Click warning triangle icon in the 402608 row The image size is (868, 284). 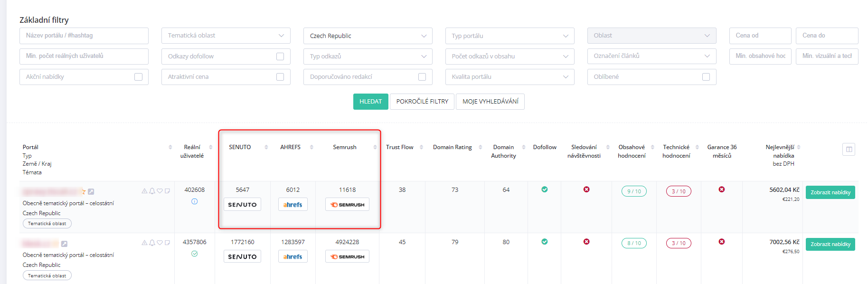pyautogui.click(x=144, y=191)
